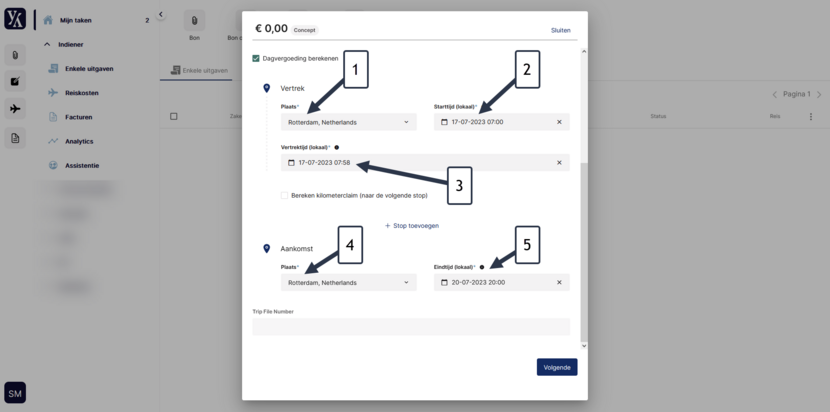
Task: Clear the Starttijd date field
Action: pos(559,122)
